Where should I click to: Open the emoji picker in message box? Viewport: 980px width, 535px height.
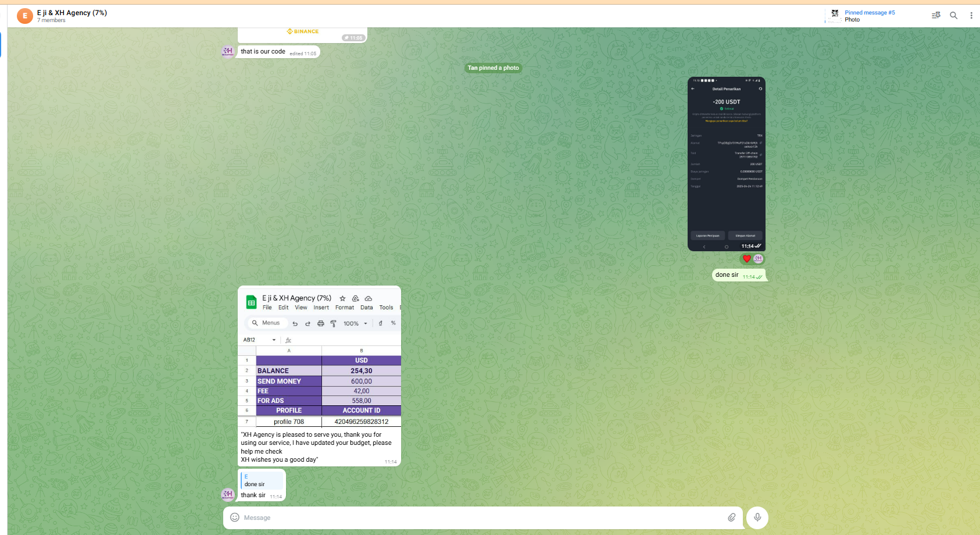[x=235, y=518]
